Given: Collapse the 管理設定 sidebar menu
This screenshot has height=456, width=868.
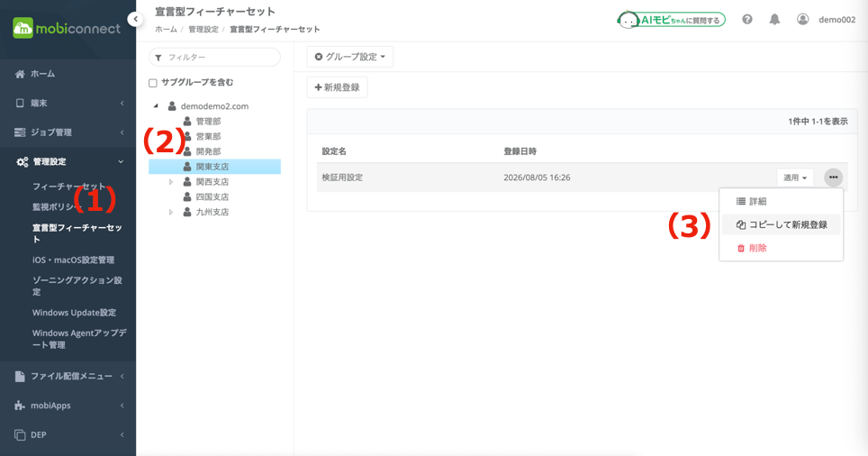Looking at the screenshot, I should point(68,162).
